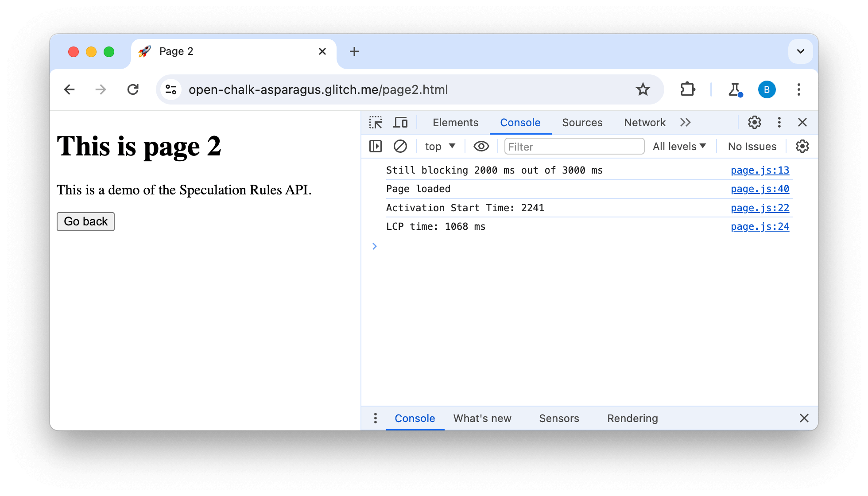The height and width of the screenshot is (496, 868).
Task: Click the Network tab
Action: click(x=644, y=122)
